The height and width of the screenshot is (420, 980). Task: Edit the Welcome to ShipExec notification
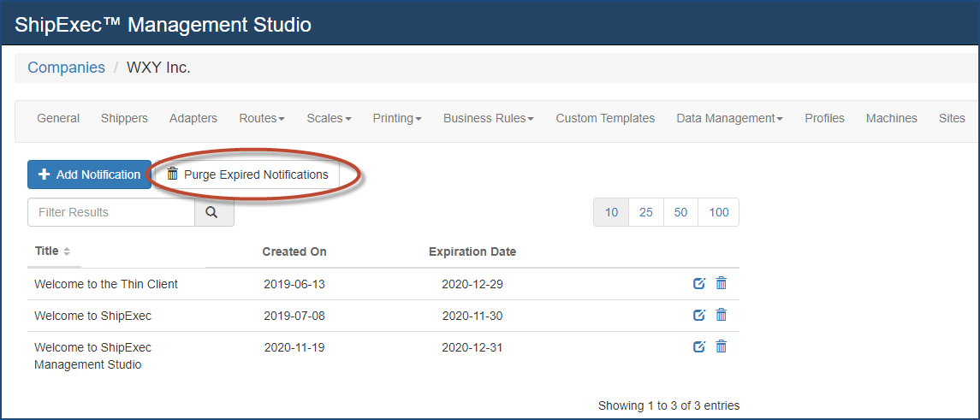pos(698,315)
